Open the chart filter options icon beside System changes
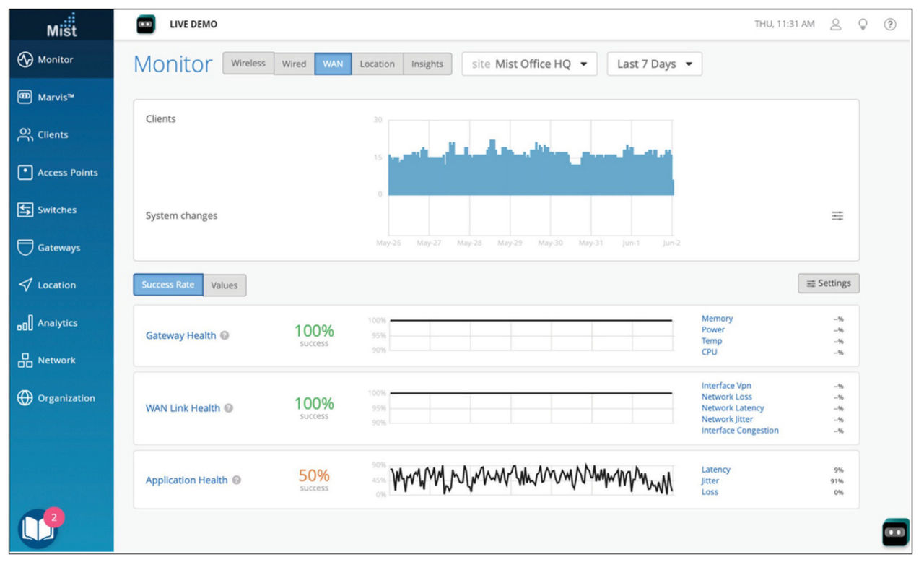Image resolution: width=924 pixels, height=565 pixels. [x=837, y=216]
